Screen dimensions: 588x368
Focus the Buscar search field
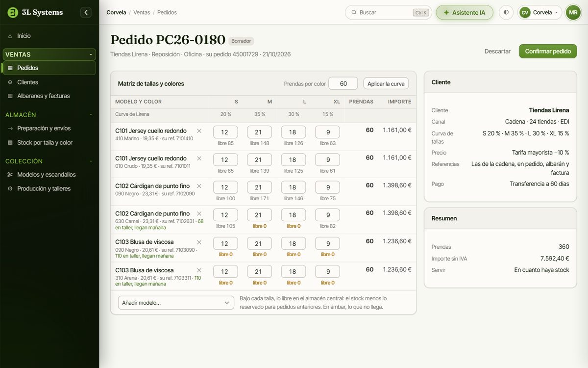[389, 12]
